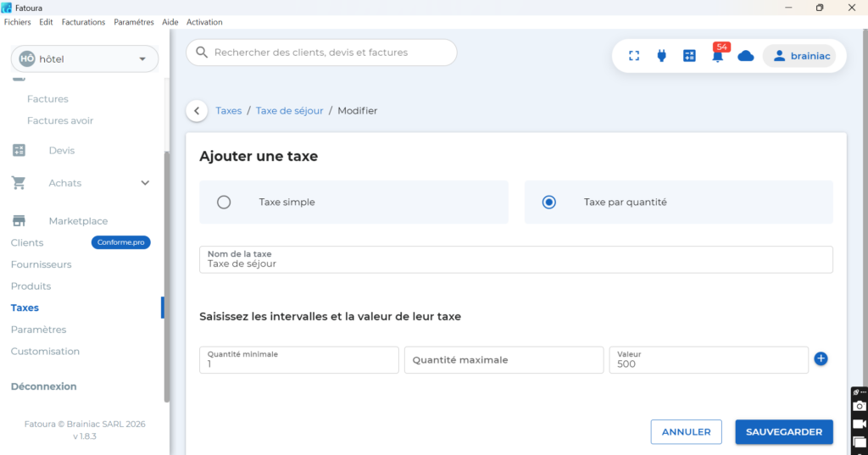This screenshot has width=868, height=455.
Task: Open the Activation menu
Action: click(204, 22)
